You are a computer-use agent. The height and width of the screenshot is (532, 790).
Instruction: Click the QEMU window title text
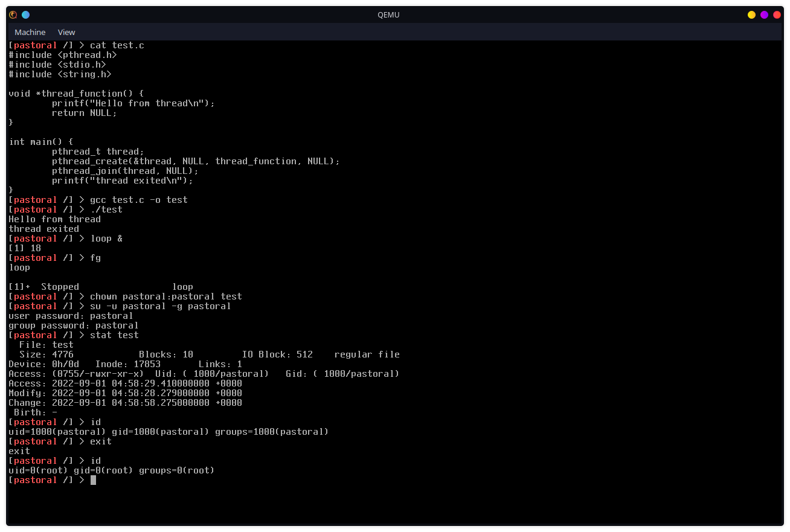[388, 14]
